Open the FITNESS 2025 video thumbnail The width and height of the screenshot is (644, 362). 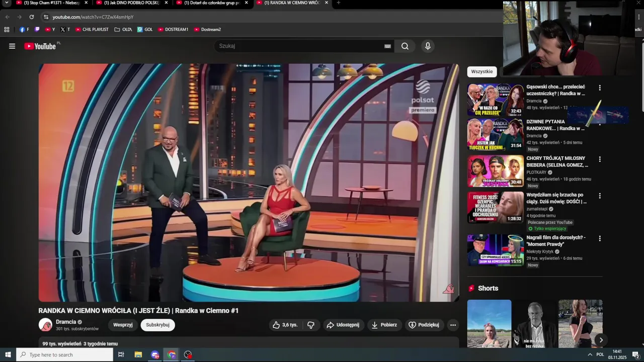(496, 207)
